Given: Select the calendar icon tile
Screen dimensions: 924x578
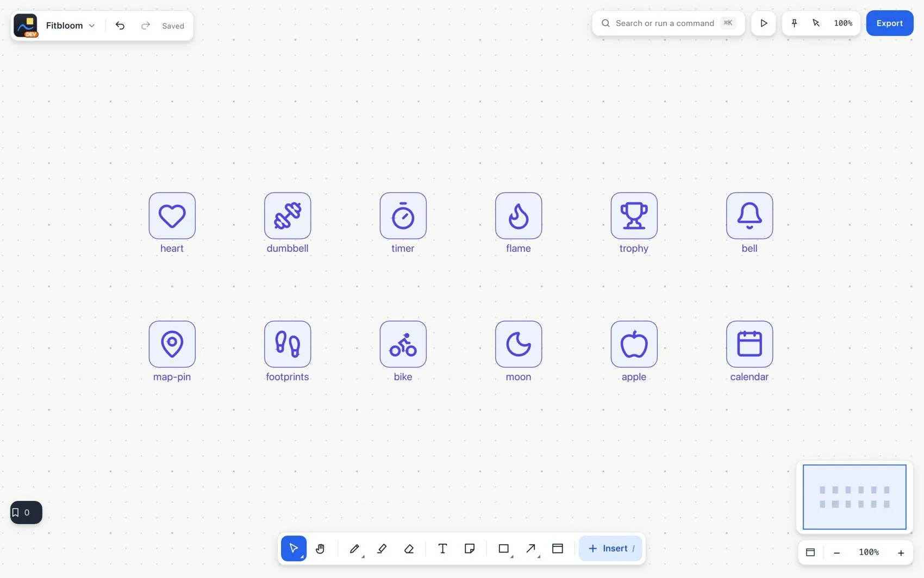Looking at the screenshot, I should coord(750,344).
